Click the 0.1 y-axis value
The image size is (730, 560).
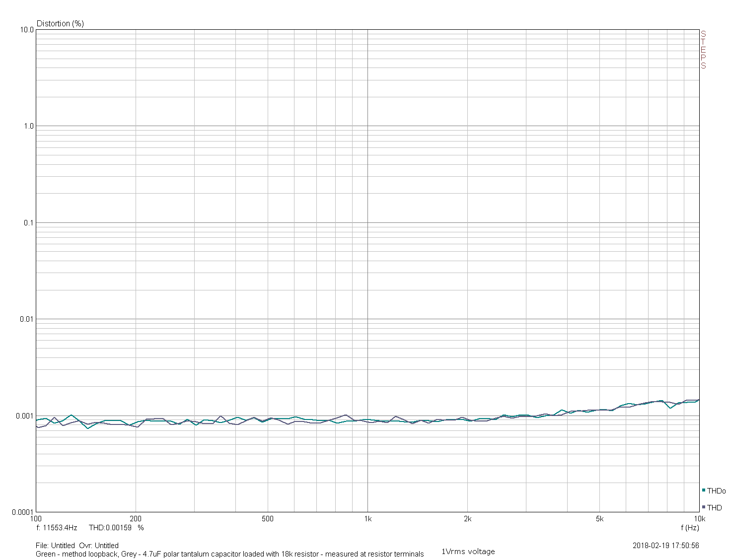(29, 223)
